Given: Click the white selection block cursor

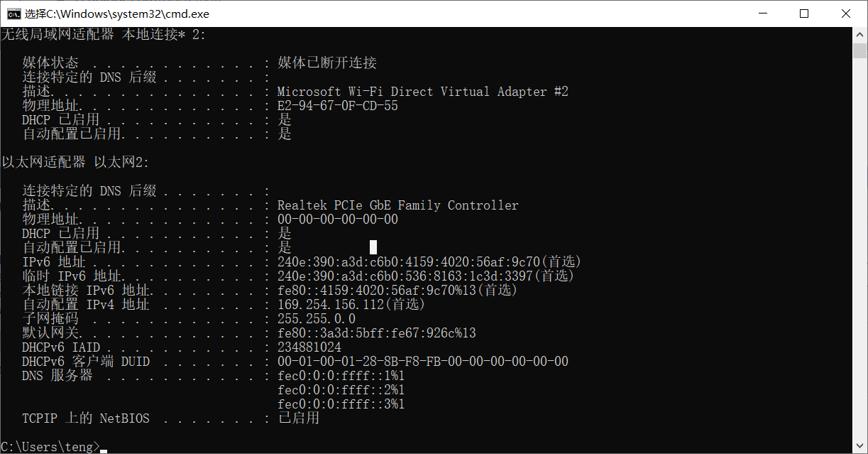Looking at the screenshot, I should coord(373,247).
